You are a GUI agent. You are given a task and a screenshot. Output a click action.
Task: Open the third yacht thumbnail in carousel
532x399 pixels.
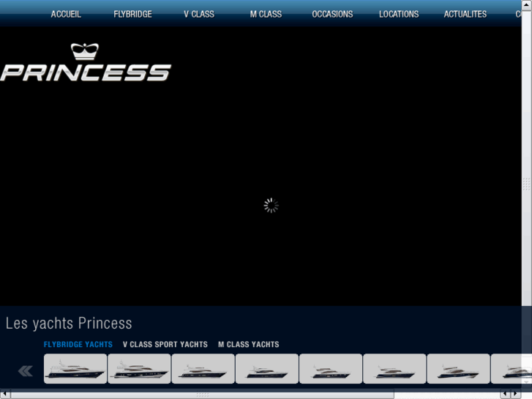click(x=203, y=369)
